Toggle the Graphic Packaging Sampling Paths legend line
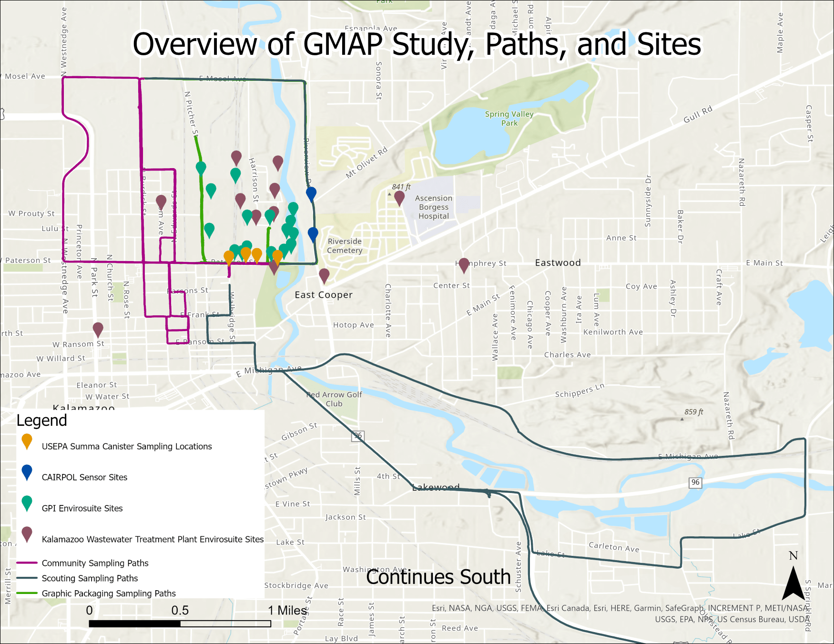The height and width of the screenshot is (644, 834). pyautogui.click(x=27, y=594)
